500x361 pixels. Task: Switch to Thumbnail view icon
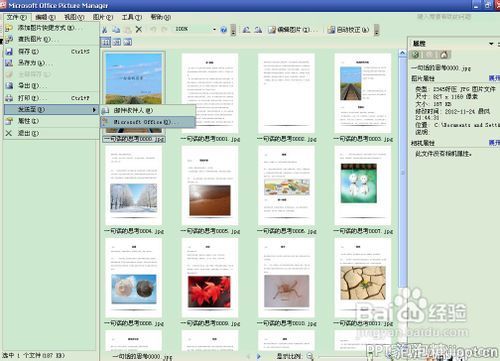[106, 42]
